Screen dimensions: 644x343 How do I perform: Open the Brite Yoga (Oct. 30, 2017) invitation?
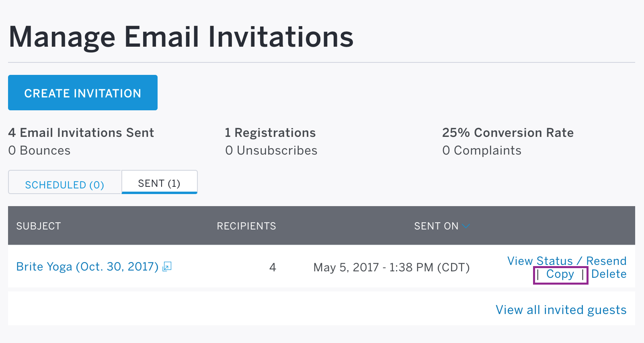pyautogui.click(x=87, y=267)
